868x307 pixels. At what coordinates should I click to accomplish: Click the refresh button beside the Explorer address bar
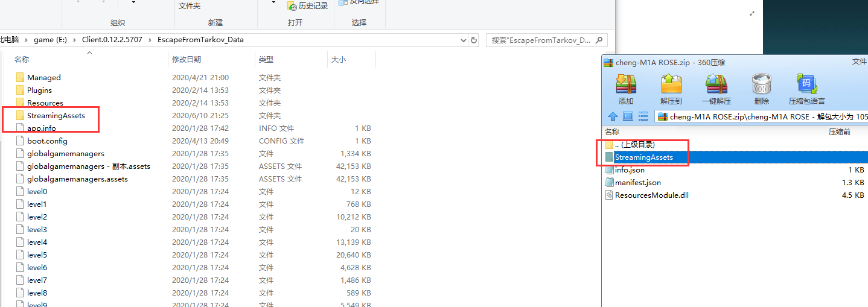coord(474,40)
